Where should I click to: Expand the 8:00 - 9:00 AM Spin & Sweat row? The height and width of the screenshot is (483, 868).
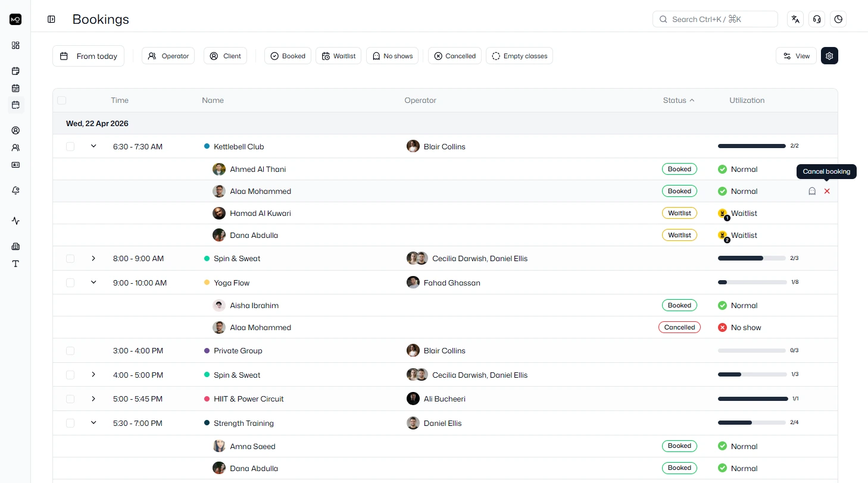[93, 258]
